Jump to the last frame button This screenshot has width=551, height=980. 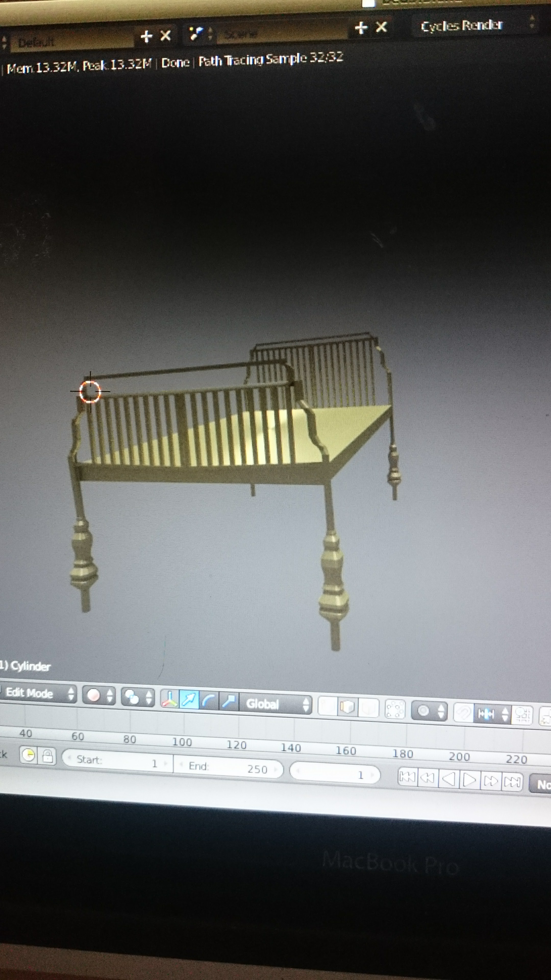click(x=512, y=782)
